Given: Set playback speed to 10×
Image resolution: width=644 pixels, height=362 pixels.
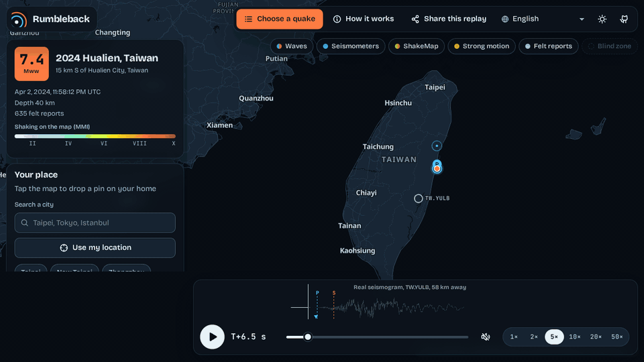Looking at the screenshot, I should 575,337.
